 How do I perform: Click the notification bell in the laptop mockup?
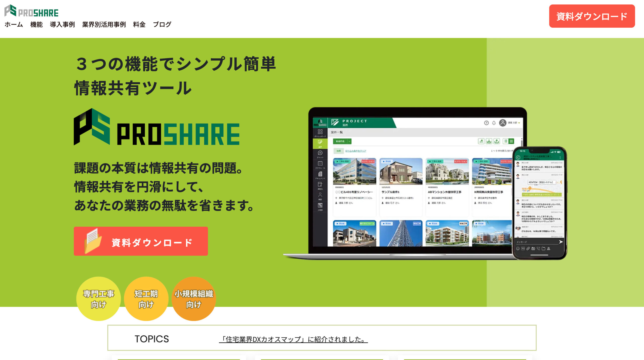coord(494,123)
